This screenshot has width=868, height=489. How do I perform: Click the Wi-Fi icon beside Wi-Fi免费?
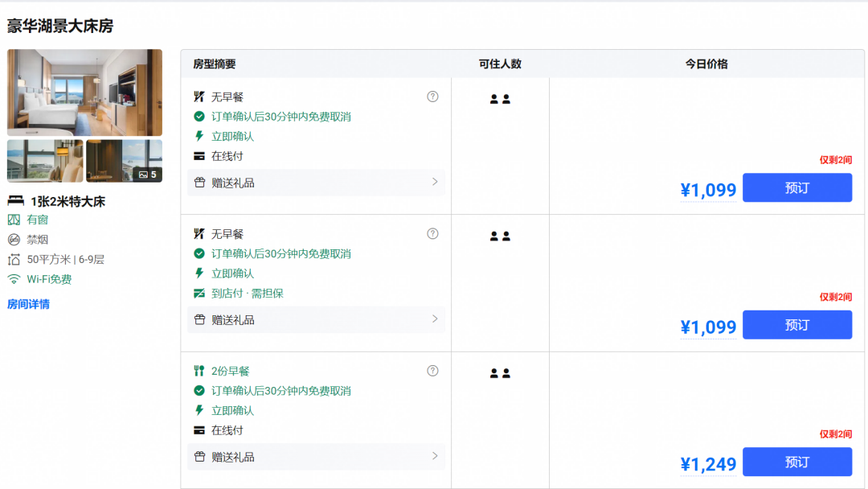pos(14,279)
